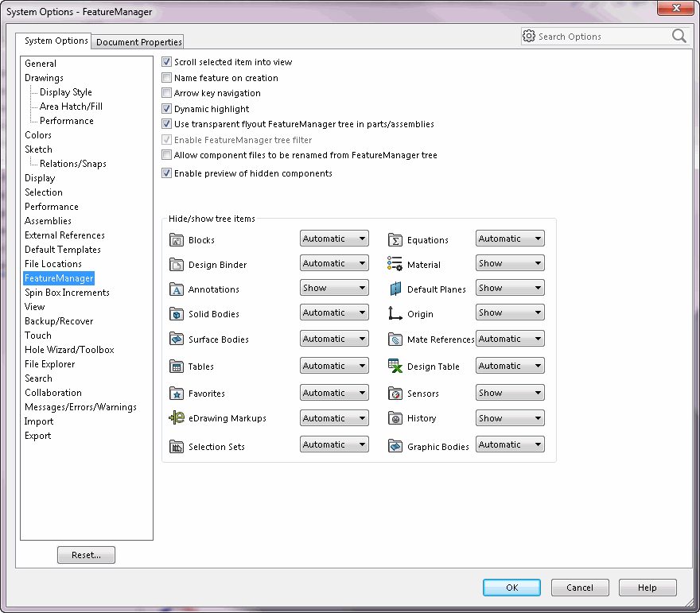Select Hole Wizard/Toolbox in options list

69,350
